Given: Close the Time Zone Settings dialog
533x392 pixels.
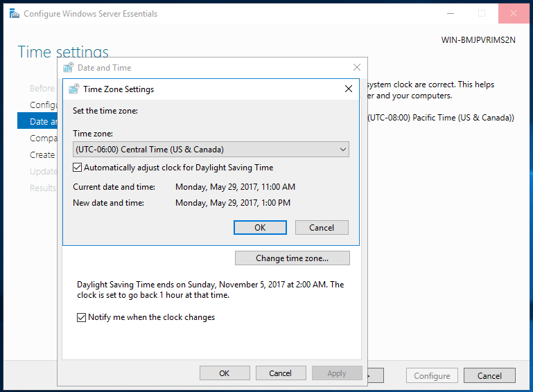Looking at the screenshot, I should coord(349,89).
